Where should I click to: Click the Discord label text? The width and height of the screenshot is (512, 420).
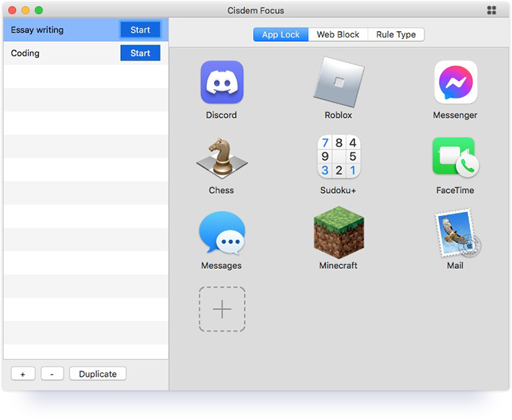(x=221, y=115)
